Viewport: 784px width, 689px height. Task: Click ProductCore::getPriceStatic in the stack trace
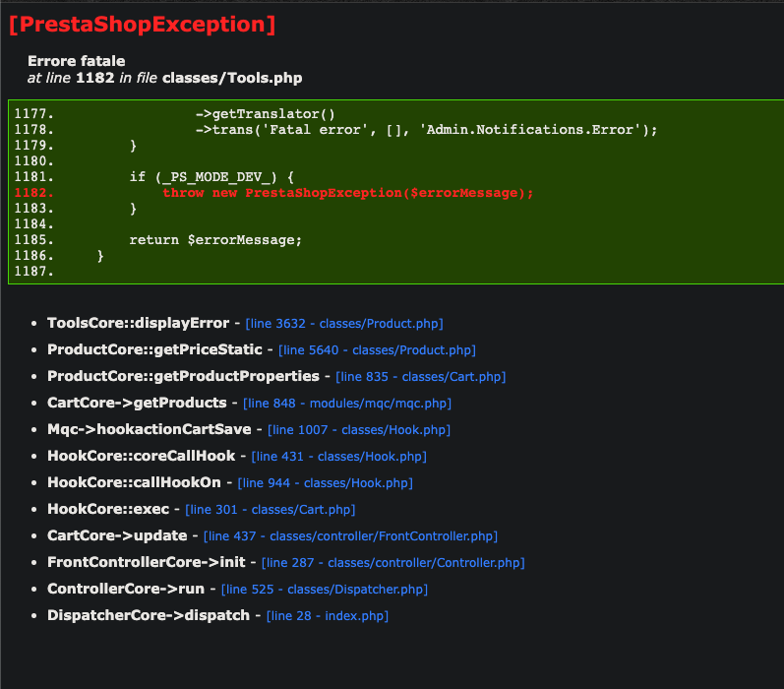(154, 349)
